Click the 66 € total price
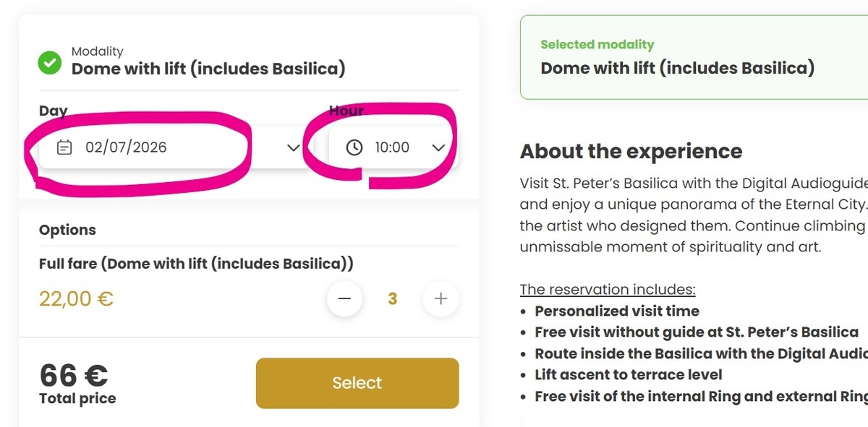Screen dimensions: 868x427 point(74,375)
